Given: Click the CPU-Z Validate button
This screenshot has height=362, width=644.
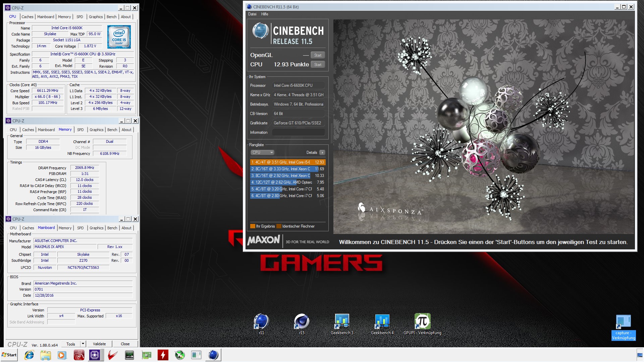Looking at the screenshot, I should pyautogui.click(x=99, y=344).
